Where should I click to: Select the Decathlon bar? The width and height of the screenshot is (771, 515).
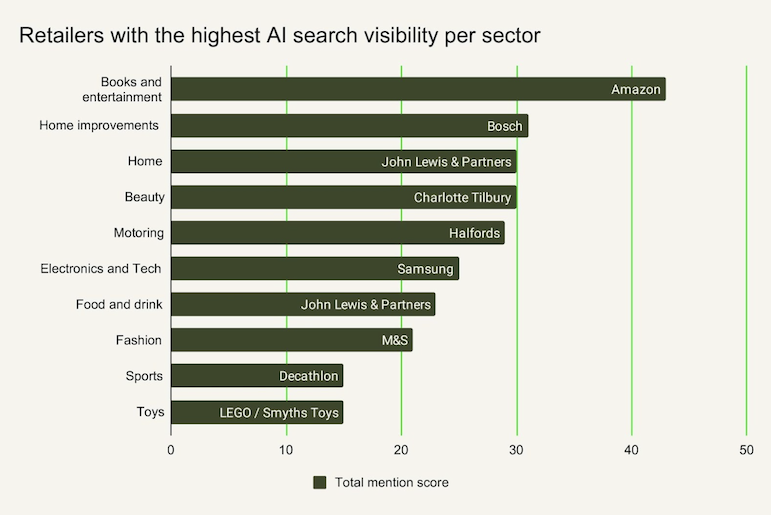(x=256, y=376)
